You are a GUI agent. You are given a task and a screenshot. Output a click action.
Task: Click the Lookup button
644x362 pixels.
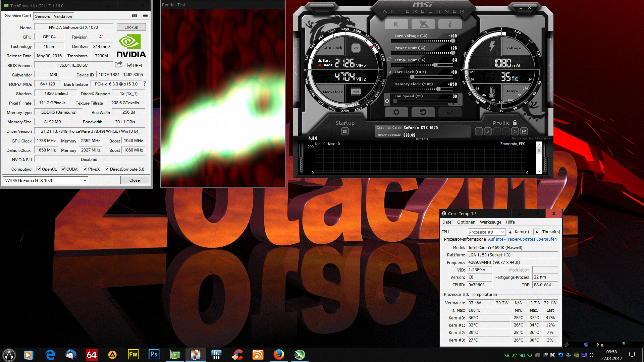pos(131,27)
